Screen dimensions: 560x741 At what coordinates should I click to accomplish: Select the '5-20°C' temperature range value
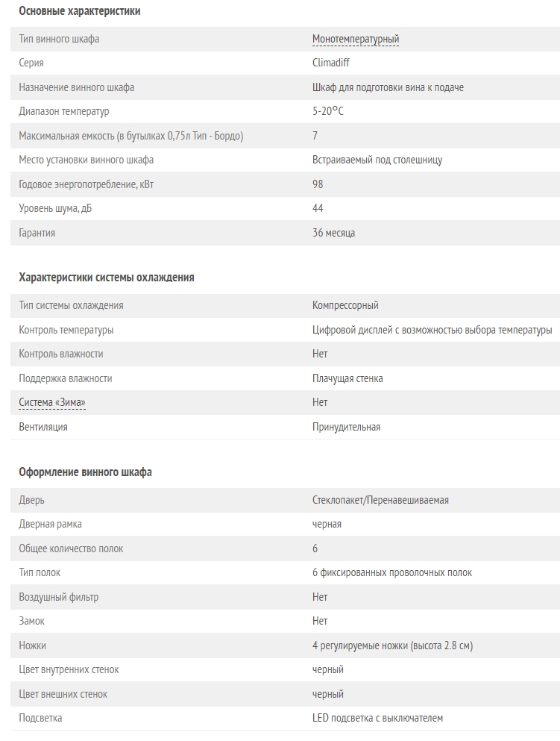click(328, 111)
